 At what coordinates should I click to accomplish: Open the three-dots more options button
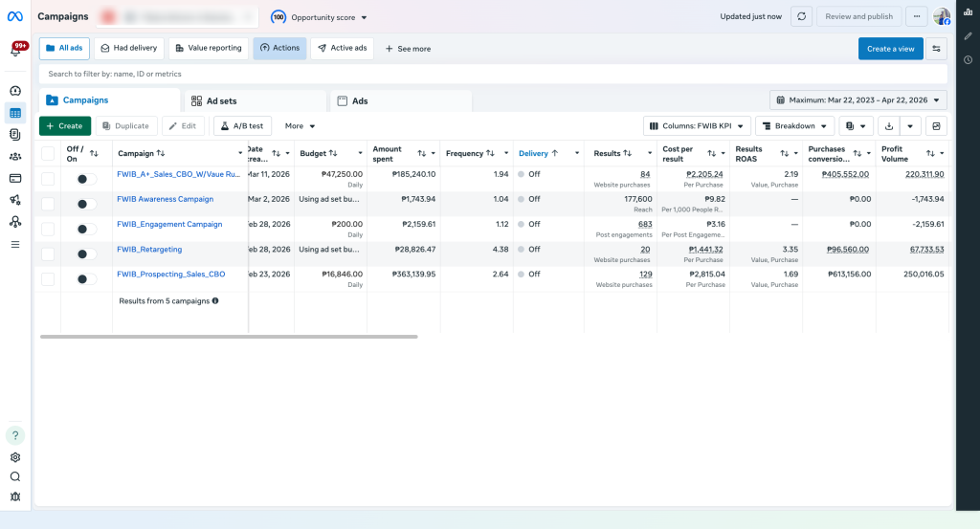coord(916,17)
